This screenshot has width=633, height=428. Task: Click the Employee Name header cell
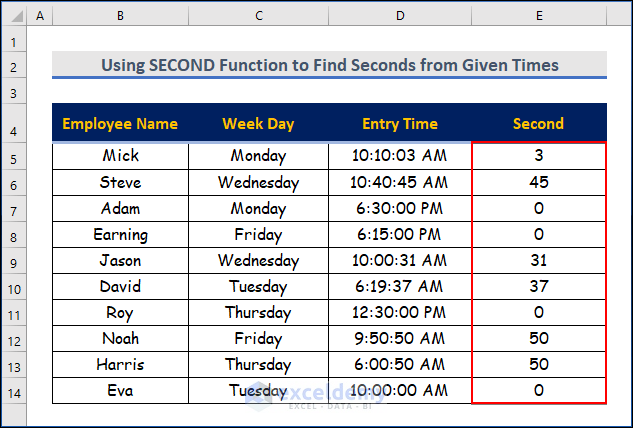coord(120,124)
